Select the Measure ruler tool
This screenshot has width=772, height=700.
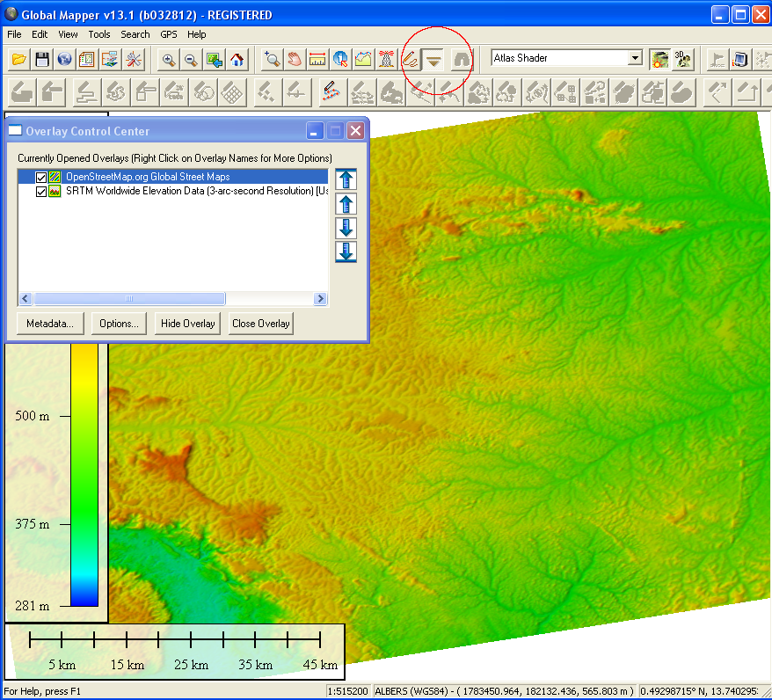317,60
